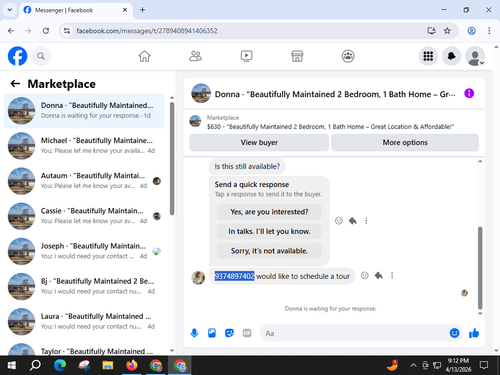Send quick response 'Sorry, it's not available.'
Image resolution: width=500 pixels, height=375 pixels.
pyautogui.click(x=269, y=251)
